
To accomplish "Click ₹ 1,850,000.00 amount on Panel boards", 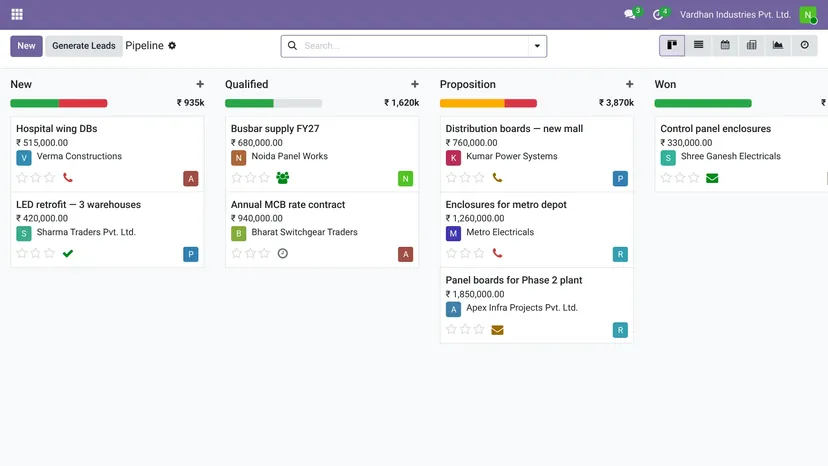I will pos(475,294).
